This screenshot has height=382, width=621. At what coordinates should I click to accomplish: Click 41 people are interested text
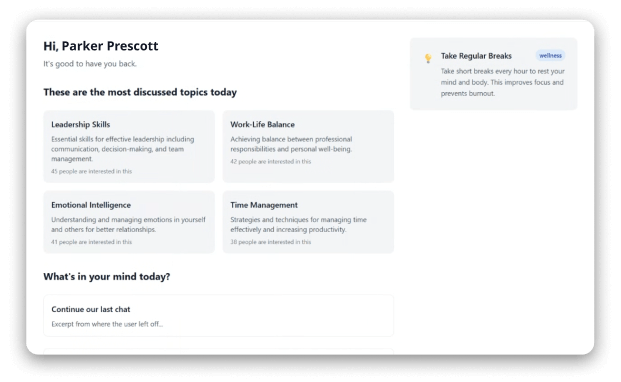pyautogui.click(x=91, y=242)
